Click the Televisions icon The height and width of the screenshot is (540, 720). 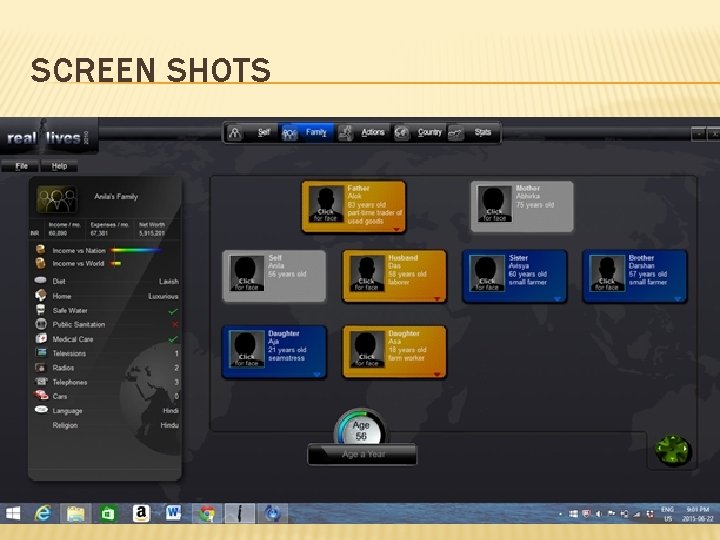point(41,353)
